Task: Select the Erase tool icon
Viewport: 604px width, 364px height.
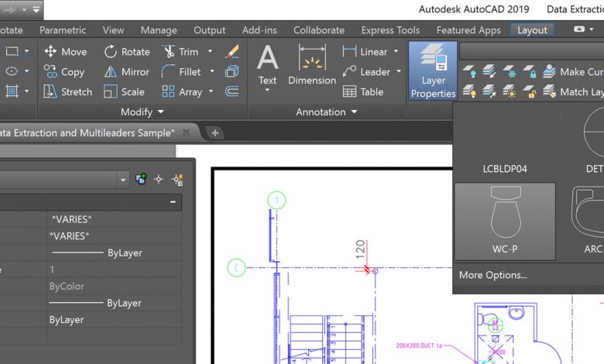Action: 232,52
